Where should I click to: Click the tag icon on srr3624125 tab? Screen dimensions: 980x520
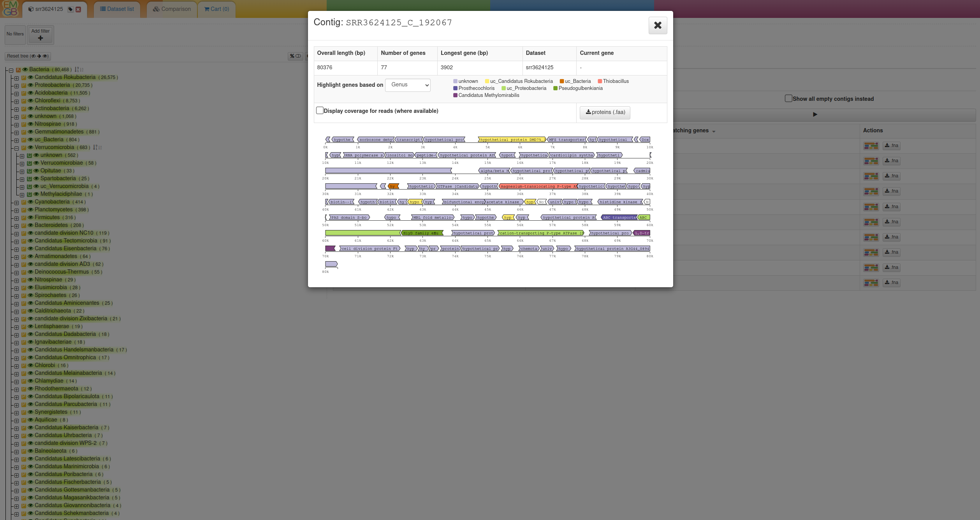click(x=70, y=9)
